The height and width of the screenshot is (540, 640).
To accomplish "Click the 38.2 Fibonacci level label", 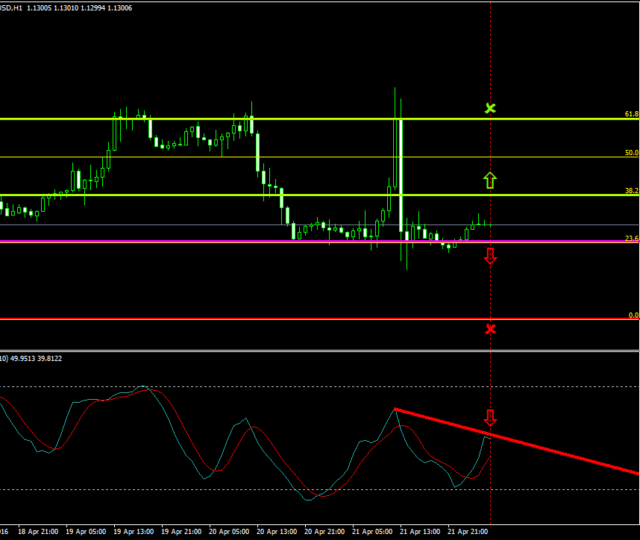I will tap(631, 191).
